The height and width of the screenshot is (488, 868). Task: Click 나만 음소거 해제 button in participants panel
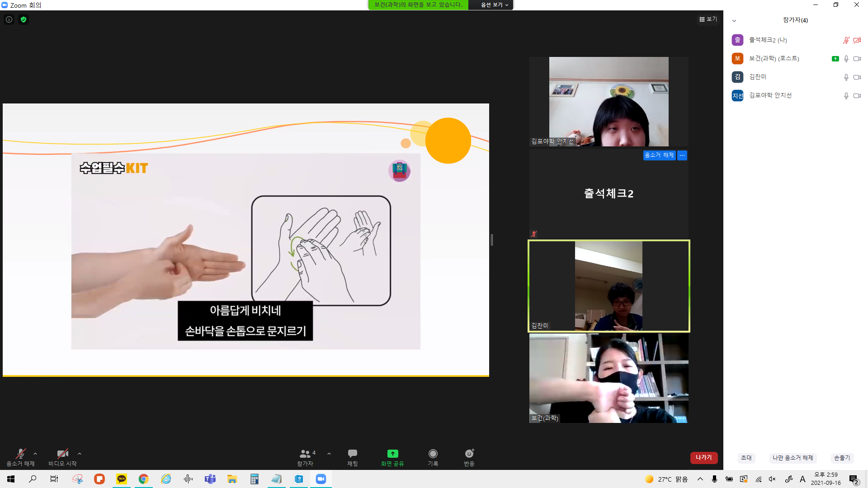point(793,458)
